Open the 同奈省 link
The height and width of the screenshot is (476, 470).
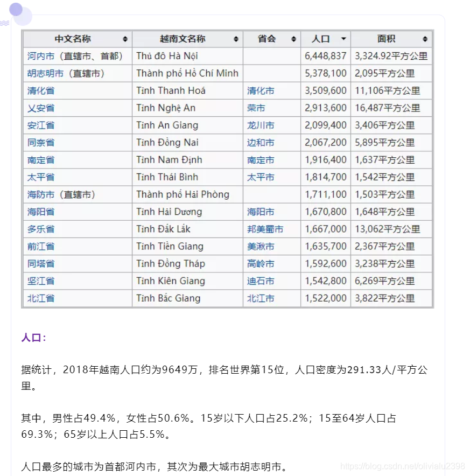pyautogui.click(x=41, y=143)
